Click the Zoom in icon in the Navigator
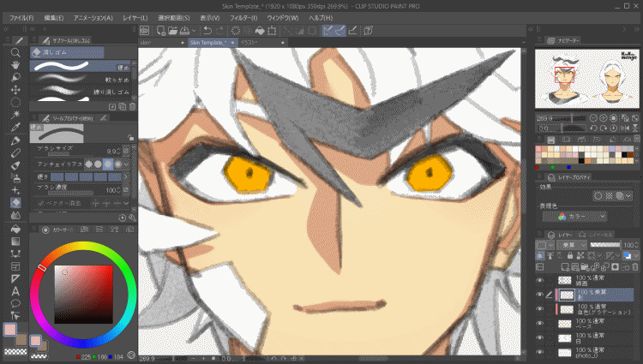The image size is (643, 364). coord(604,118)
